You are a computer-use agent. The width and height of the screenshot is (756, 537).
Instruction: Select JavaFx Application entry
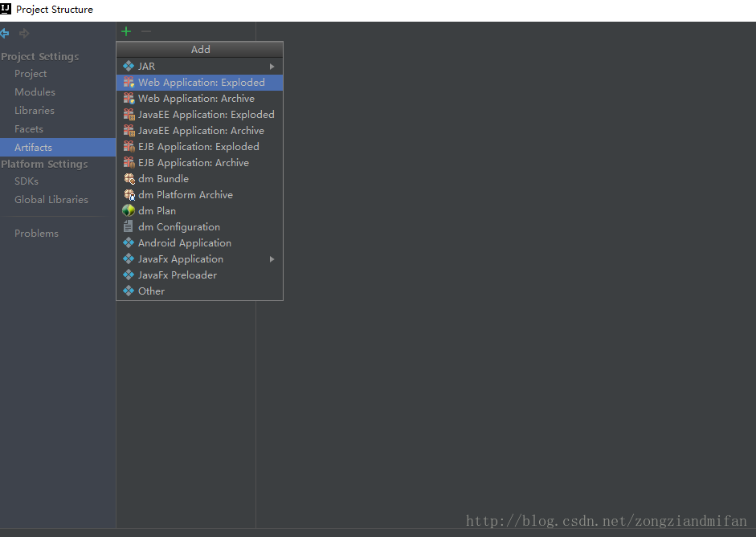(199, 258)
